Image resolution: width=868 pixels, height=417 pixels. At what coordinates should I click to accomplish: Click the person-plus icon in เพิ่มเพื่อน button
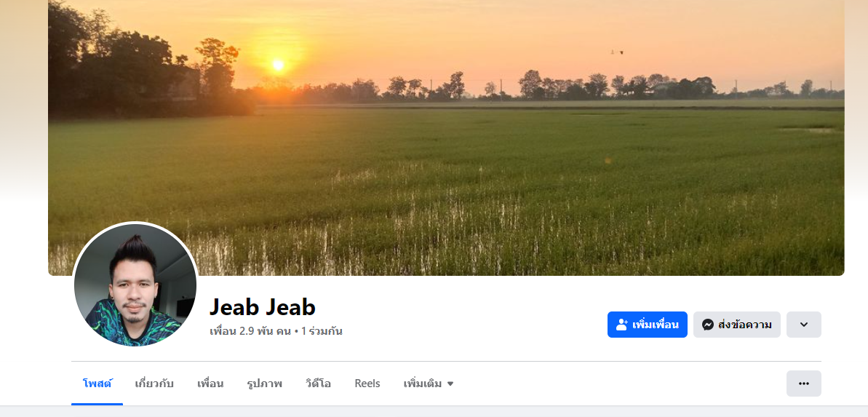point(621,325)
